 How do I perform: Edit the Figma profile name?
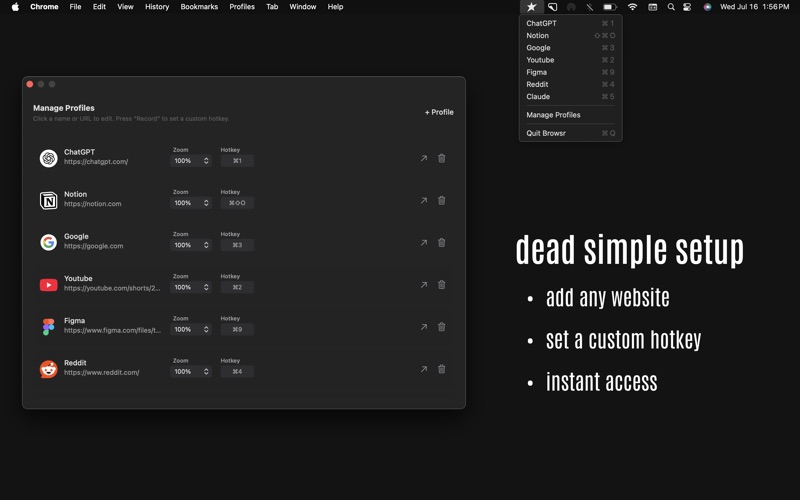click(74, 321)
